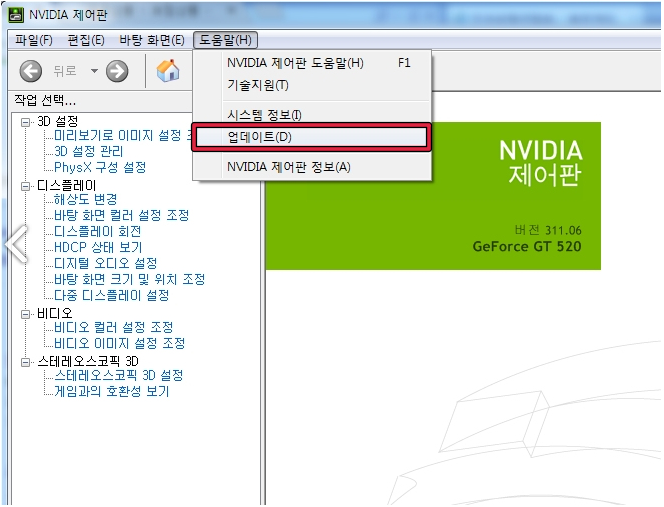Open 디스플레이 회전 link
Image resolution: width=664 pixels, height=507 pixels.
click(97, 232)
